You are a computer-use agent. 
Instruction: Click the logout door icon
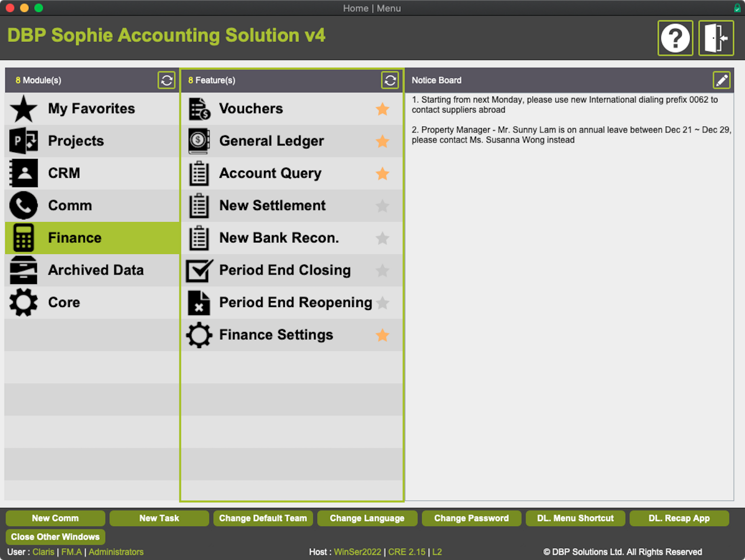click(716, 38)
